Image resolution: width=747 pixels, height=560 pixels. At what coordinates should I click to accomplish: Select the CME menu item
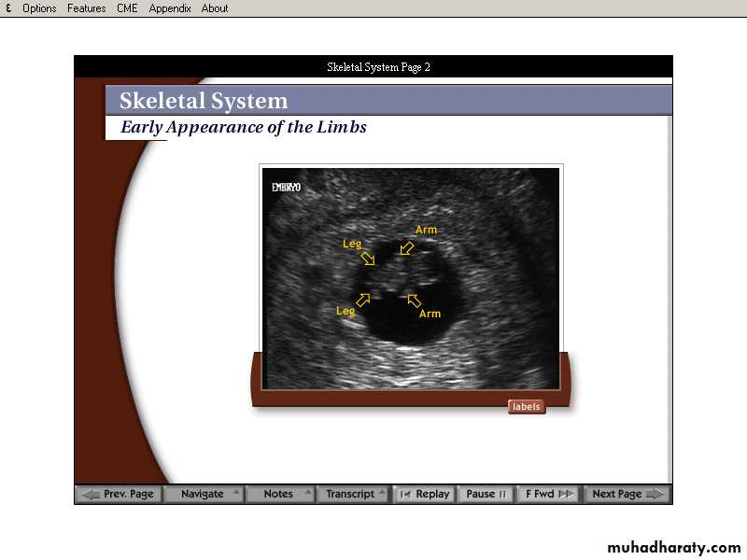point(127,8)
